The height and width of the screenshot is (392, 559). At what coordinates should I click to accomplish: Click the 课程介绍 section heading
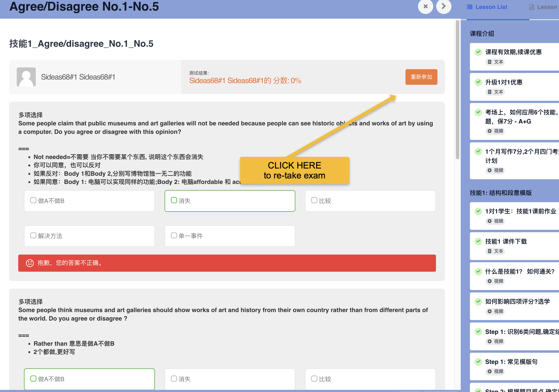click(x=482, y=34)
